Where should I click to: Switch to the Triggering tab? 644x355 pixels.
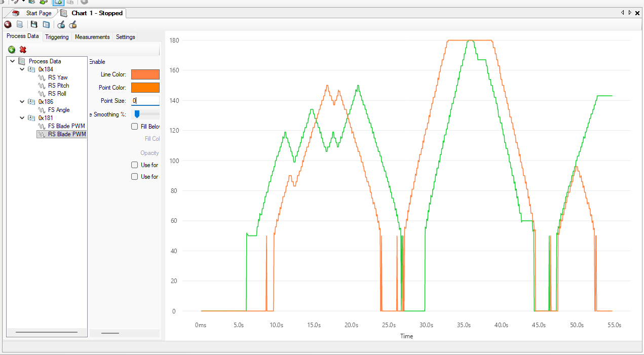coord(57,37)
